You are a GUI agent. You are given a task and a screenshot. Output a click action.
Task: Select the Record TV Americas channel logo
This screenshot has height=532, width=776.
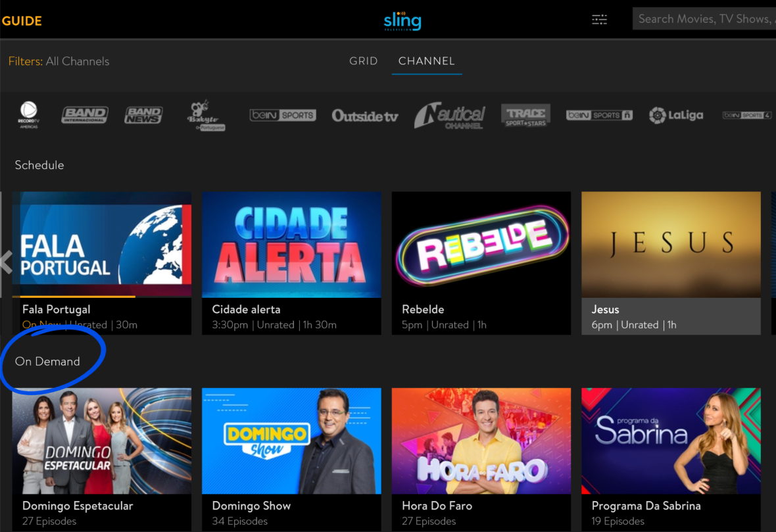coord(29,115)
